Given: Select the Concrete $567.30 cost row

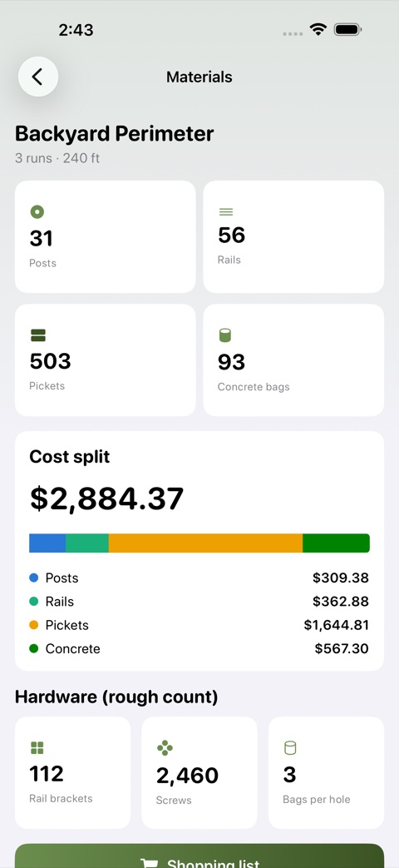Looking at the screenshot, I should (x=199, y=648).
